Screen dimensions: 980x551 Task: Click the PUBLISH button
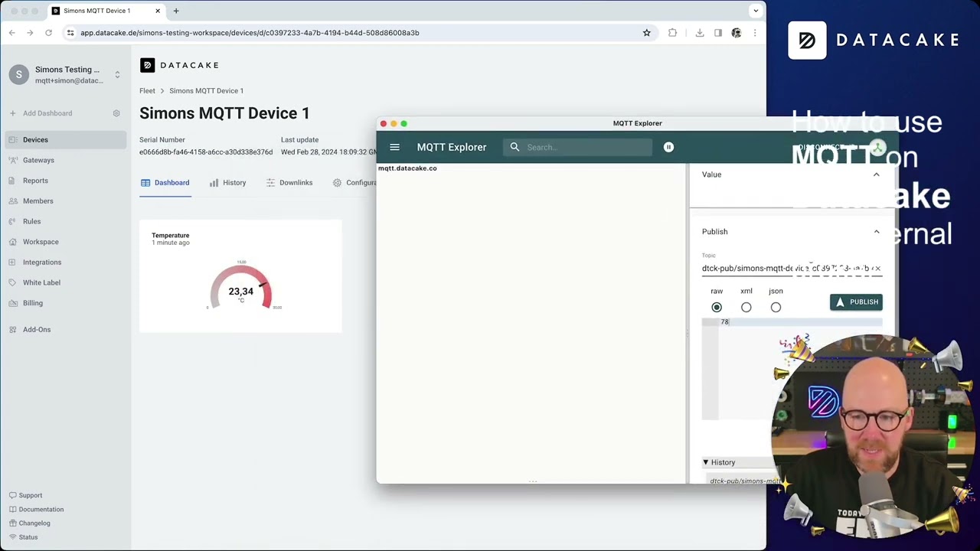point(856,302)
